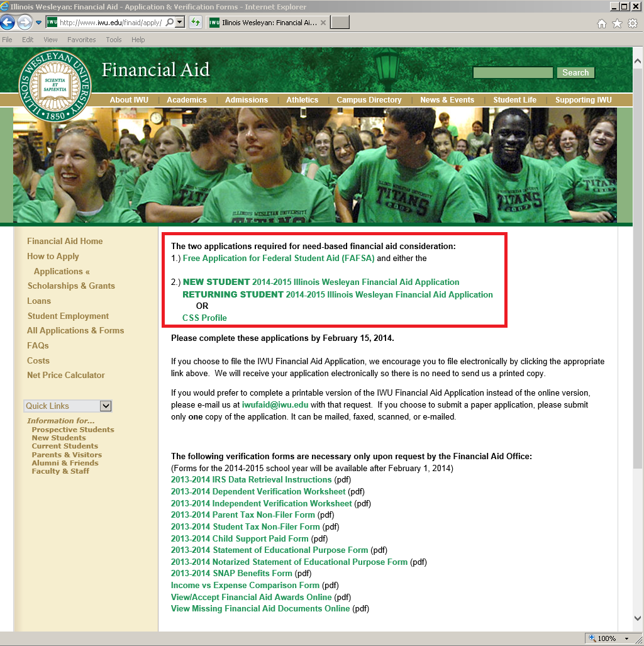Open the Home page icon
The width and height of the screenshot is (644, 646).
click(602, 23)
